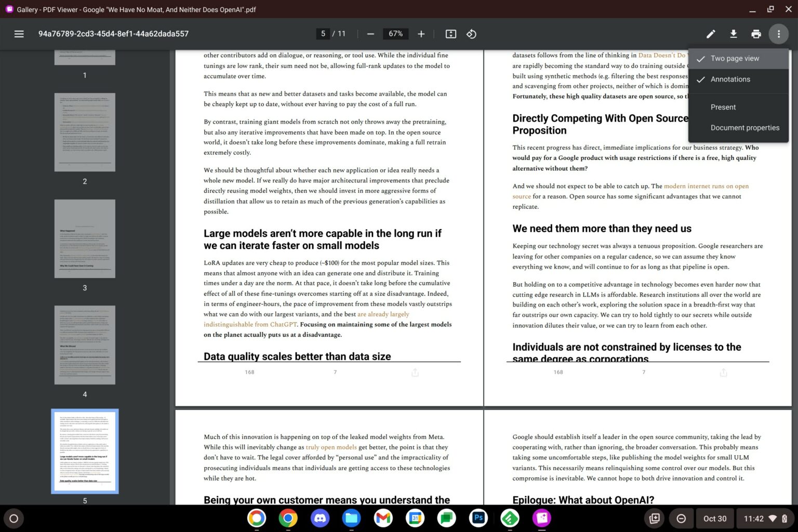Uncheck the Two page view option
This screenshot has height=532, width=798.
tap(735, 59)
